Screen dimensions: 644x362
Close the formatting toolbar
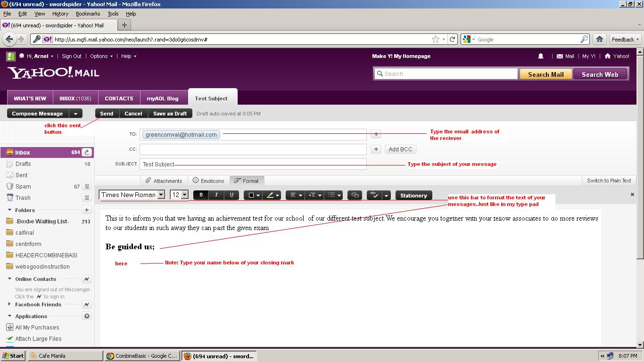point(632,194)
